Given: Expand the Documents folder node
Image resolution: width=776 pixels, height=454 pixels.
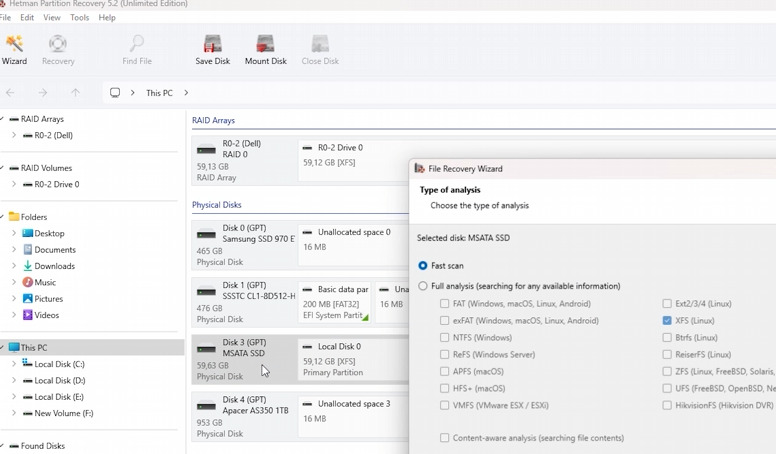Looking at the screenshot, I should click(x=14, y=249).
